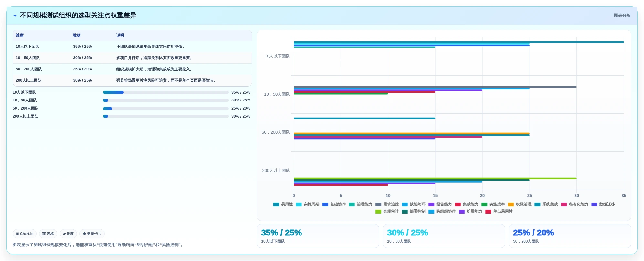Viewport: 644px width, 261px height.
Task: Click the note 组织规模扩大后，治理和集成成为主要投入
Action: click(154, 69)
